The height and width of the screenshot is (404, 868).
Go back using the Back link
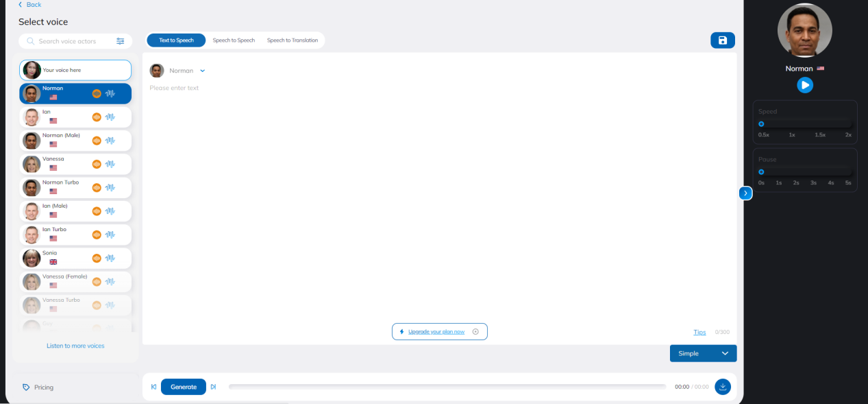click(30, 5)
